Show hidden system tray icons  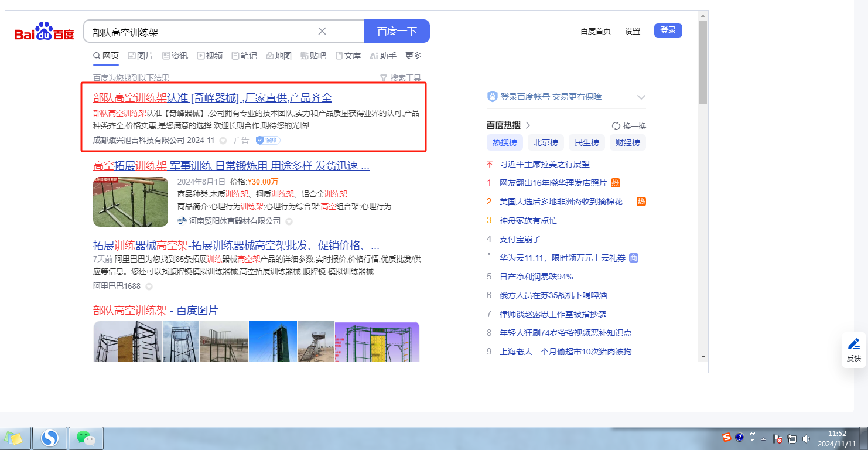point(763,438)
